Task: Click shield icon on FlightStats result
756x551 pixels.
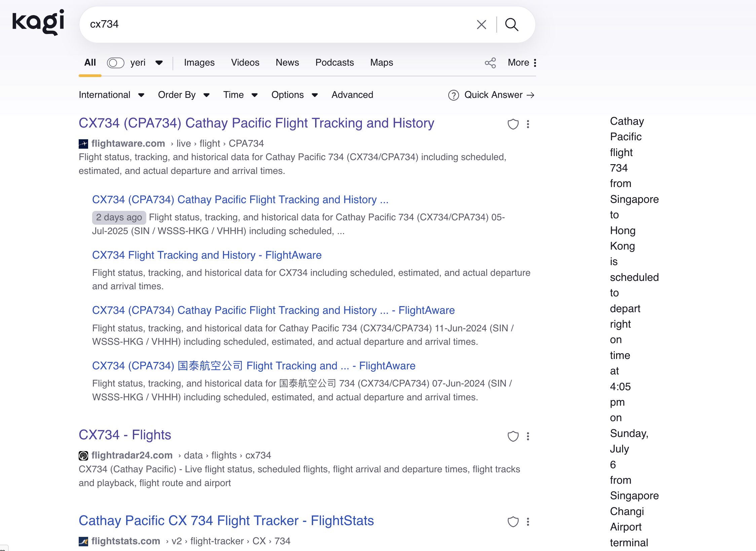Action: point(513,522)
